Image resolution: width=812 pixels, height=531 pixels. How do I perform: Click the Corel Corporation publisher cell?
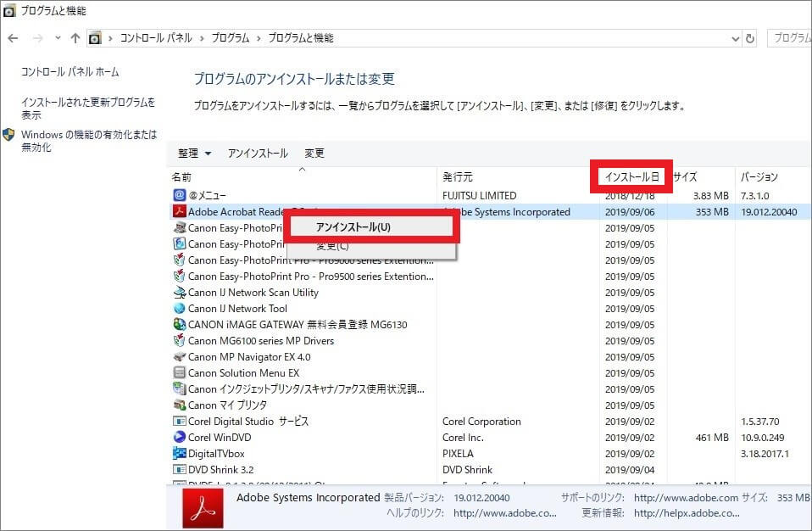(481, 422)
